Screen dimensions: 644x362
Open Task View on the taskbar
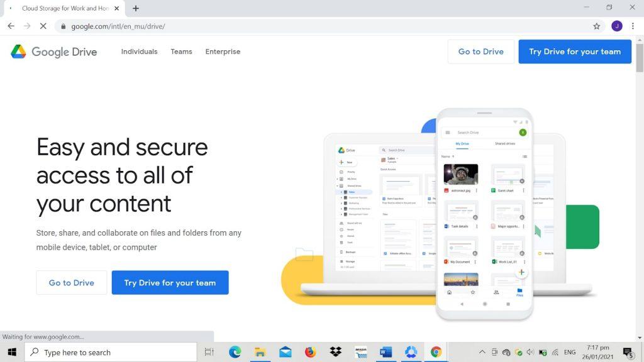coord(209,352)
